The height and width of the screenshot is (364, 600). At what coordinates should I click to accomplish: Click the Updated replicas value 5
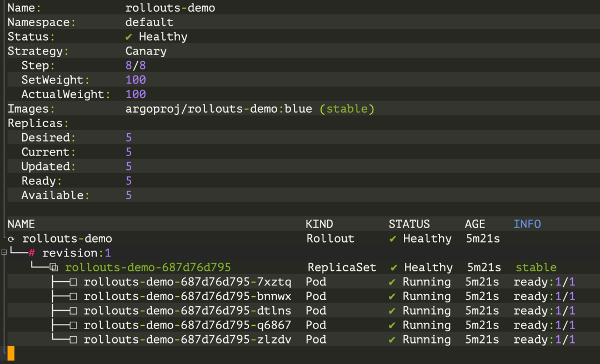pyautogui.click(x=129, y=166)
